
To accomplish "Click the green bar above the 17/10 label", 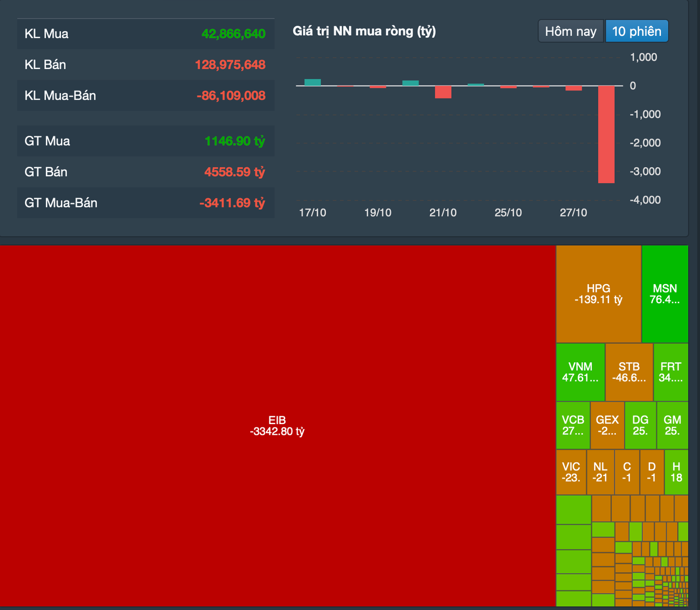I will point(313,83).
